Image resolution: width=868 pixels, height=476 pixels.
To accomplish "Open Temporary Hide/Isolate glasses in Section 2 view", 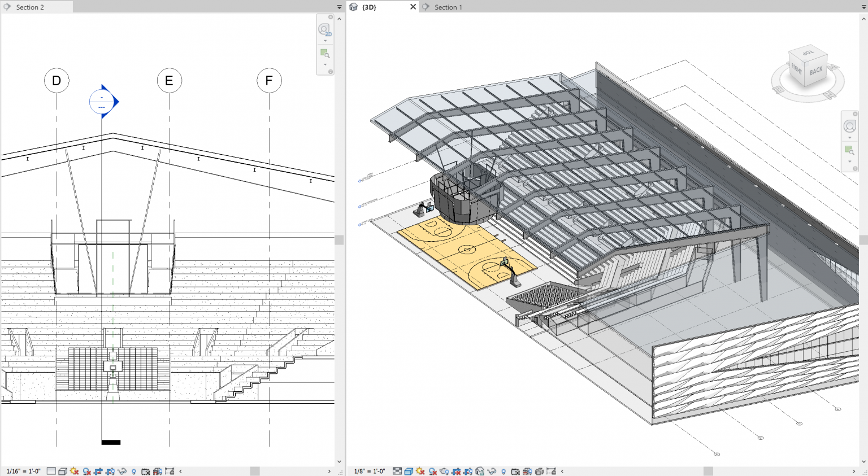I will click(x=121, y=470).
